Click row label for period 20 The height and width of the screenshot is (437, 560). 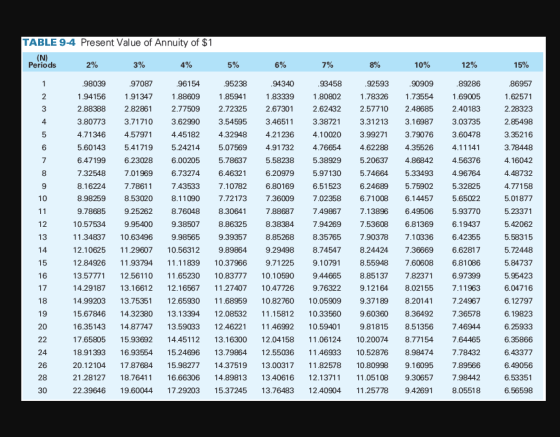click(42, 327)
